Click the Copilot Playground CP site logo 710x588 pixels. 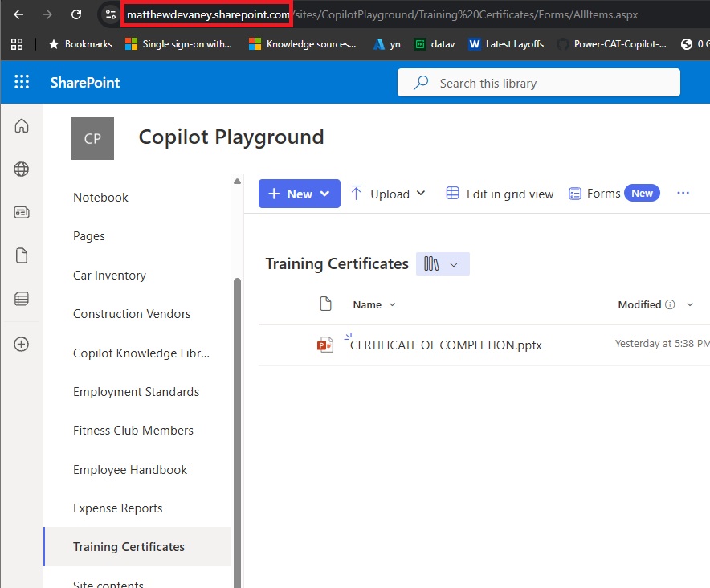tap(92, 138)
